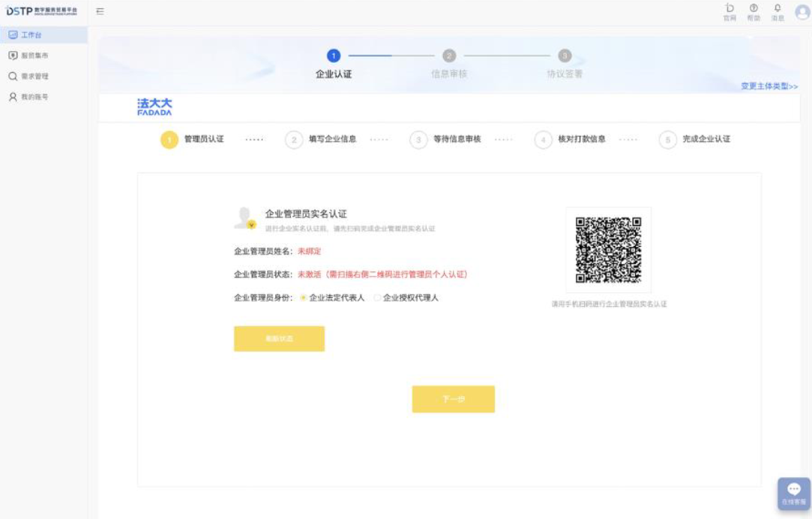
Task: Open 官网 official site icon
Action: coord(729,11)
